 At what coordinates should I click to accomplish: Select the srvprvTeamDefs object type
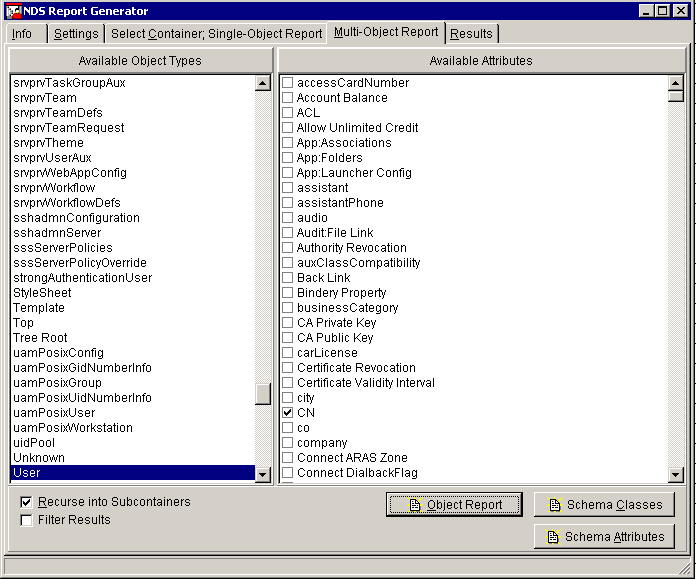(133, 112)
